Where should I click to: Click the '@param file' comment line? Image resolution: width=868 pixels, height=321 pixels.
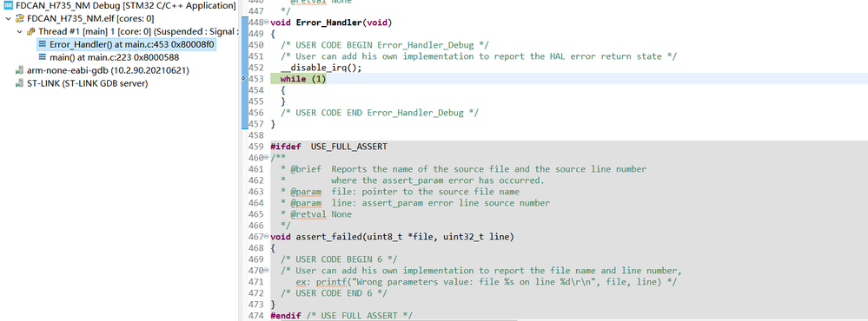pyautogui.click(x=400, y=192)
